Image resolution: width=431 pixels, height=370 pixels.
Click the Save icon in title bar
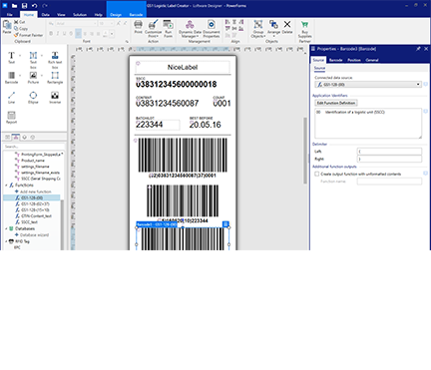click(x=24, y=6)
